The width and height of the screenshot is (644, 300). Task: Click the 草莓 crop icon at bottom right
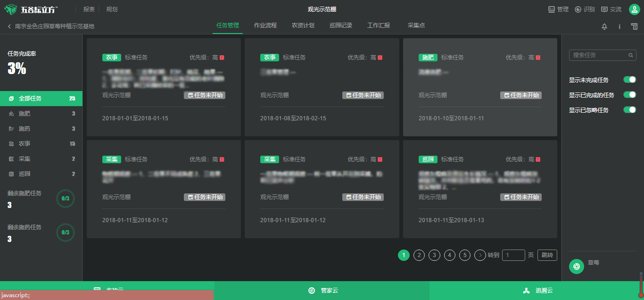click(576, 267)
